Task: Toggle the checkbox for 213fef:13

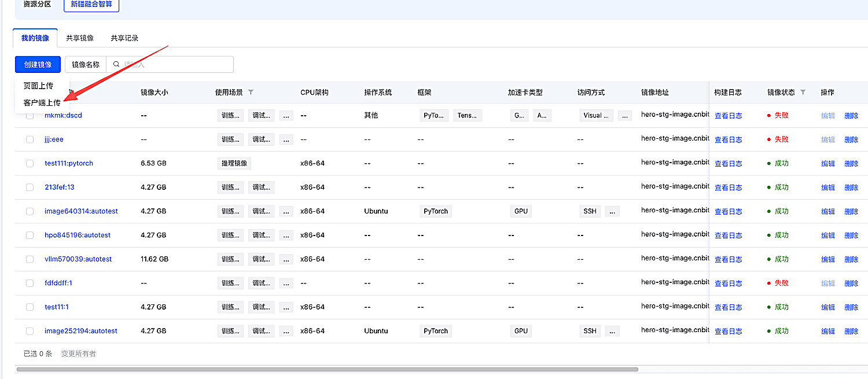Action: coord(30,187)
